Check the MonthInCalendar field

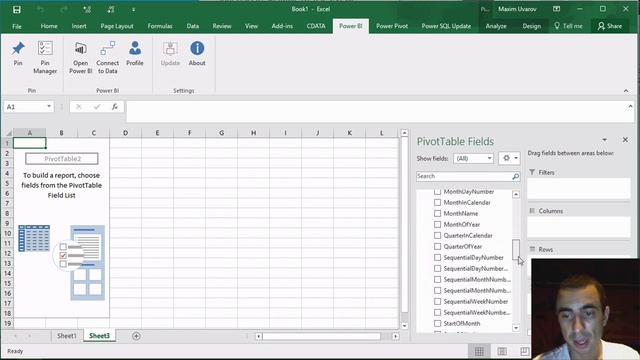tap(438, 202)
